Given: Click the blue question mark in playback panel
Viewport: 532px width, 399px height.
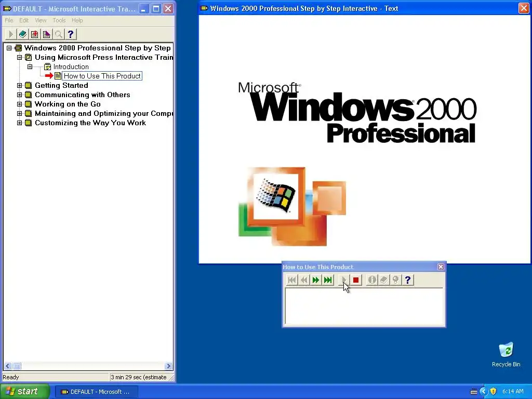Looking at the screenshot, I should 408,280.
